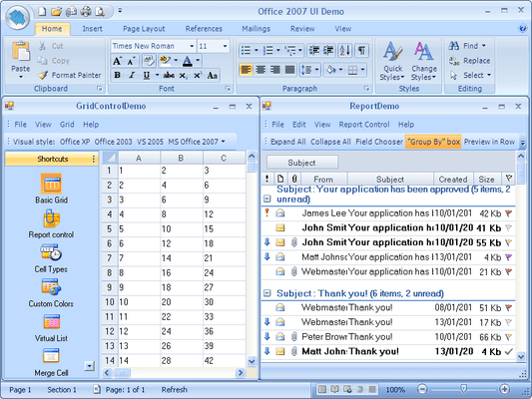The image size is (532, 399).
Task: Open Edit menu in ReportDemo
Action: click(298, 125)
